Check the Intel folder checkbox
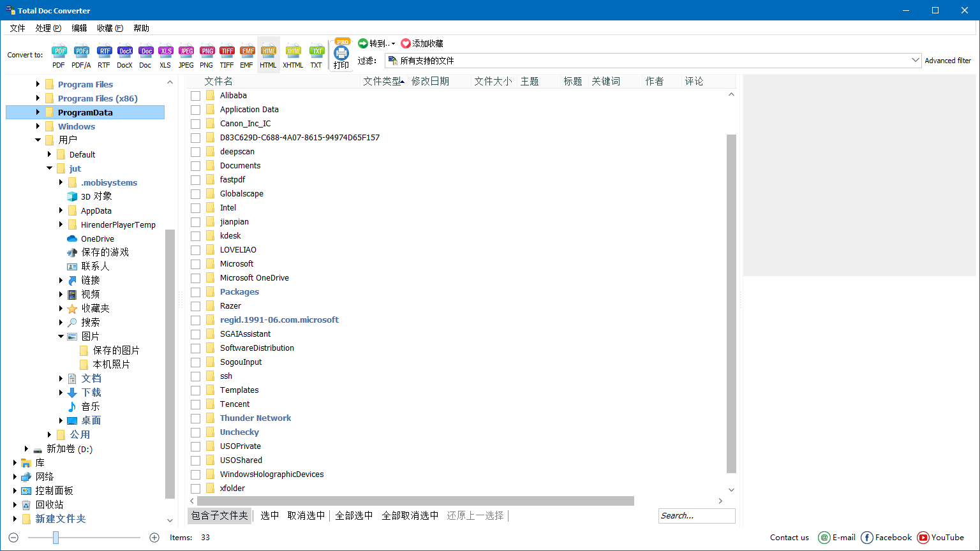This screenshot has height=551, width=980. [x=196, y=208]
